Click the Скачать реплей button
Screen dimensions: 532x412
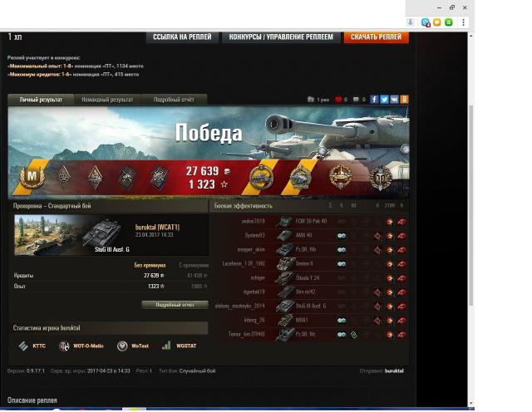tap(376, 37)
